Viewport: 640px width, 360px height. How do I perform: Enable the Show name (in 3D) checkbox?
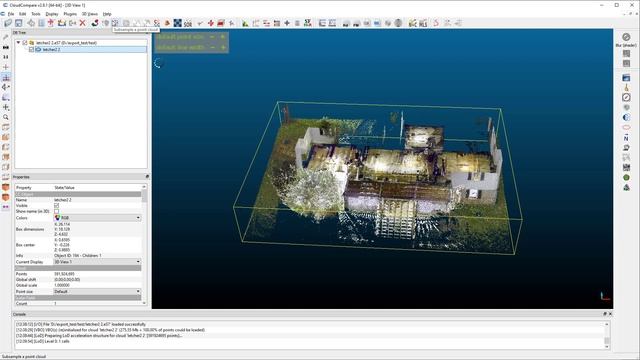tap(56, 211)
